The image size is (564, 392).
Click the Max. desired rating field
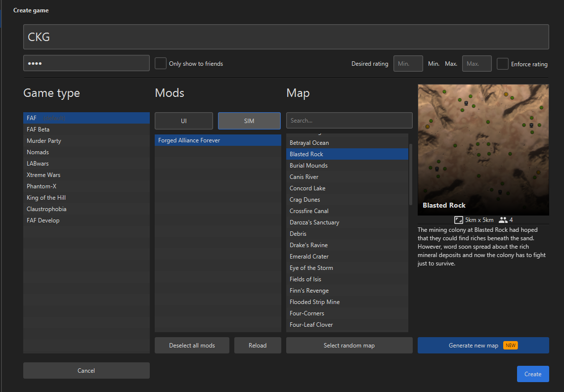477,64
